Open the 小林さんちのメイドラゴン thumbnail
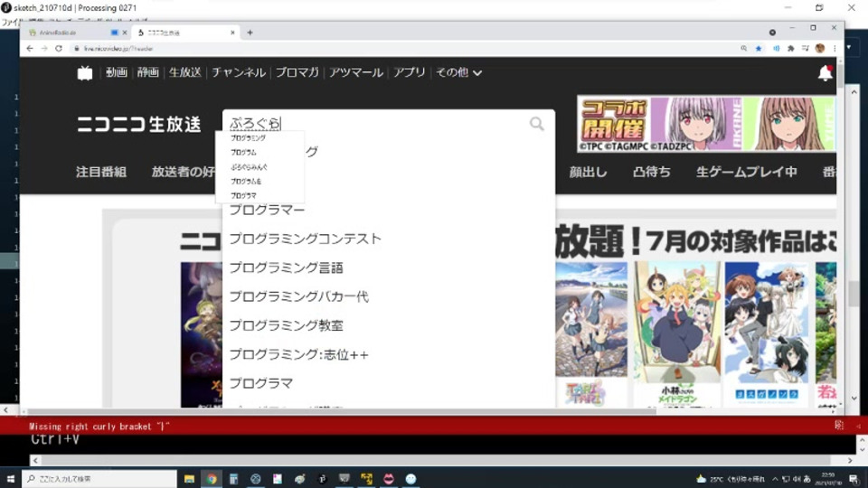Screen dimensions: 868x488 pyautogui.click(x=677, y=334)
